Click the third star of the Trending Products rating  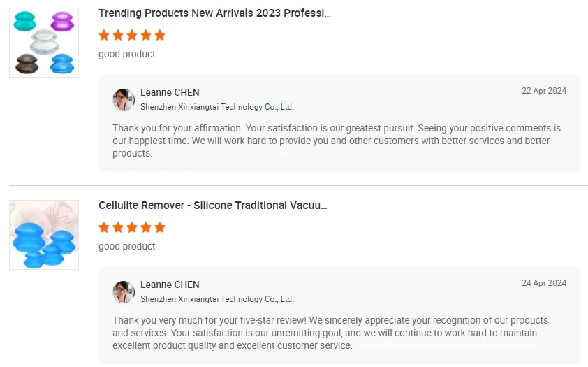click(x=132, y=35)
